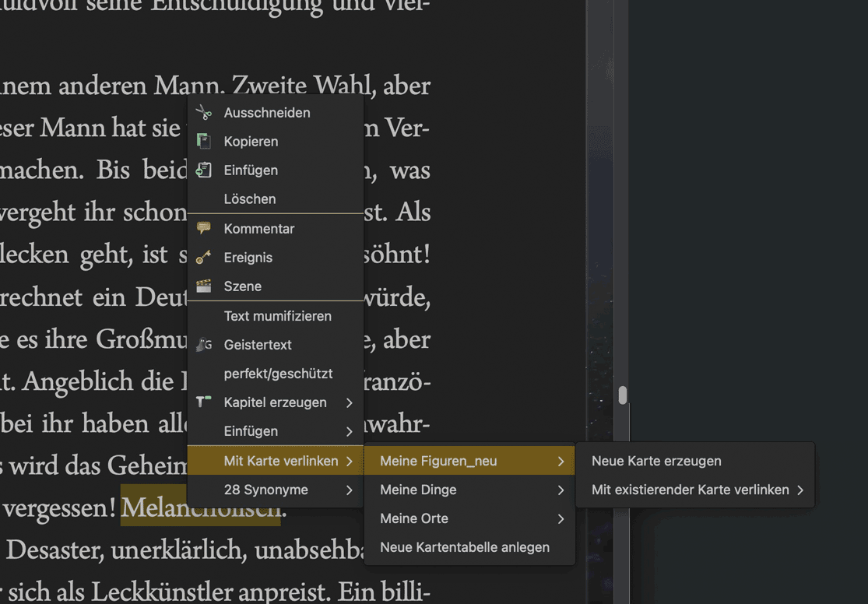
Task: Select Kopieren in the context menu
Action: click(275, 141)
